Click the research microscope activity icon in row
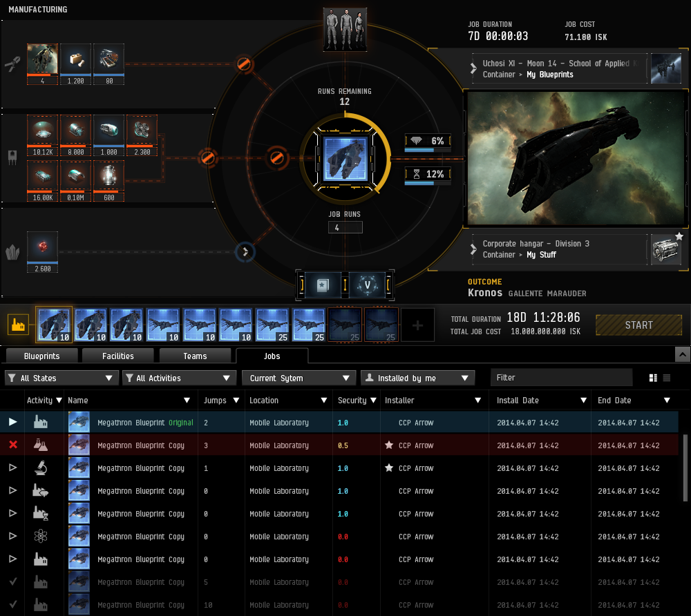The width and height of the screenshot is (691, 616). [41, 468]
